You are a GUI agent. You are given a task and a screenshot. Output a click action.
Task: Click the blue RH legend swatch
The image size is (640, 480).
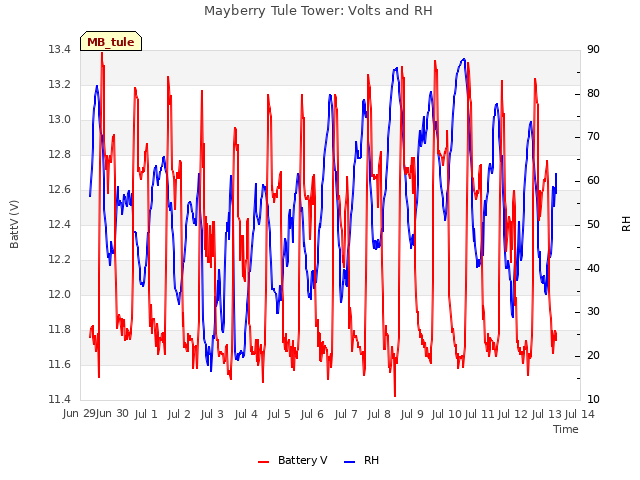350,462
